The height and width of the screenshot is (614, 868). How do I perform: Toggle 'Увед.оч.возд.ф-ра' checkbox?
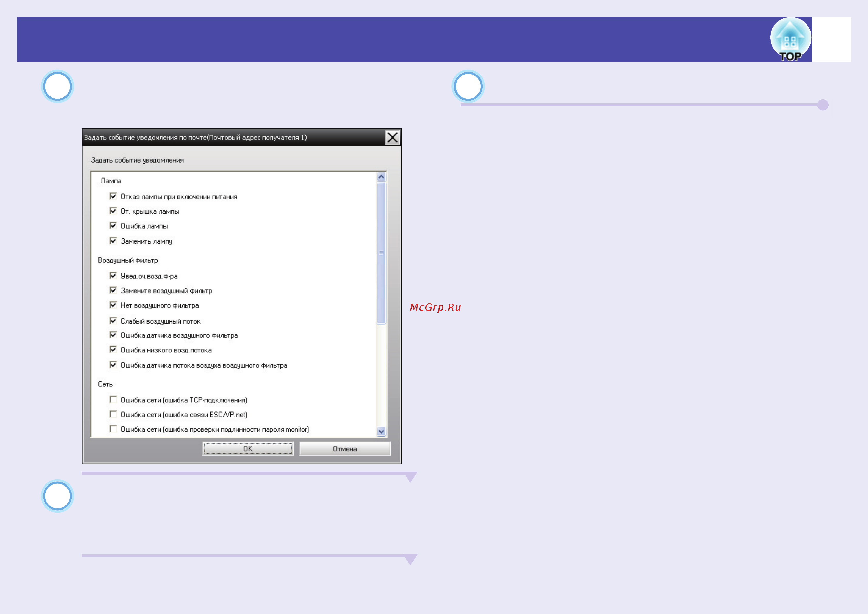[113, 276]
